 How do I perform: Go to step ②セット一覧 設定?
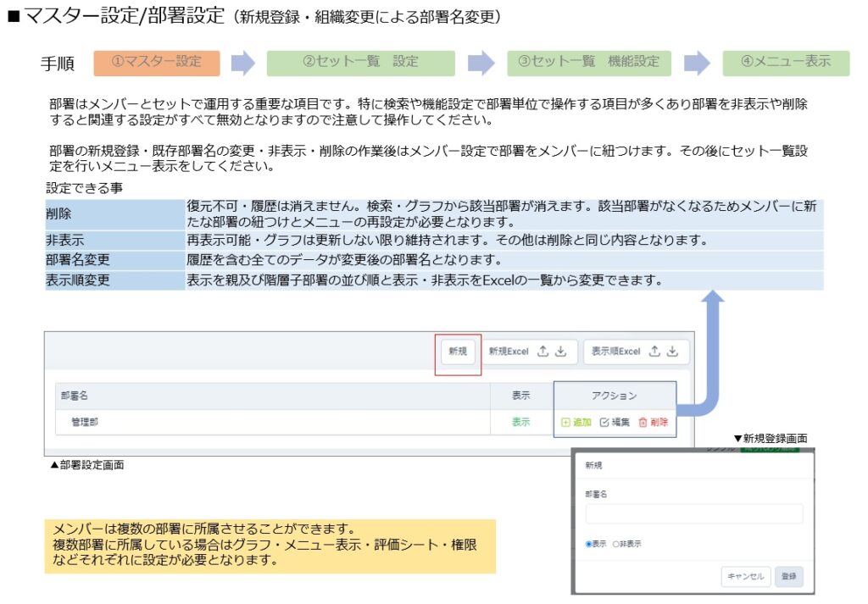[x=360, y=62]
